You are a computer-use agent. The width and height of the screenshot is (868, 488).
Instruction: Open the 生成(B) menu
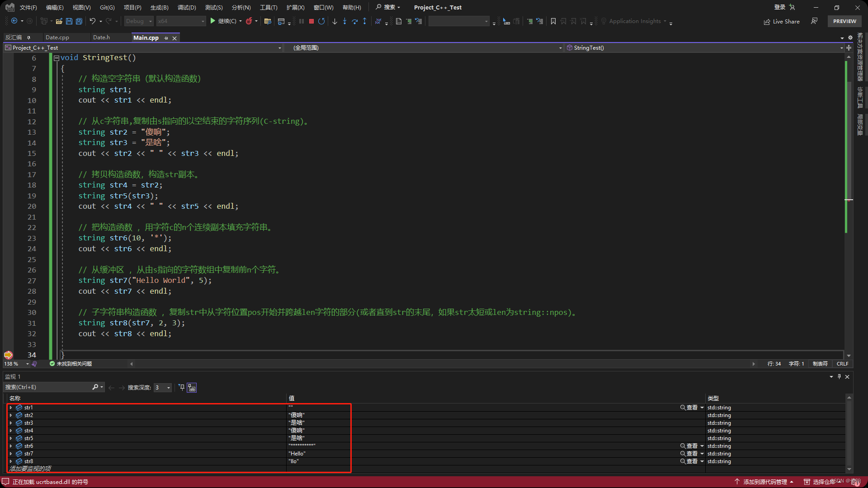click(x=159, y=8)
